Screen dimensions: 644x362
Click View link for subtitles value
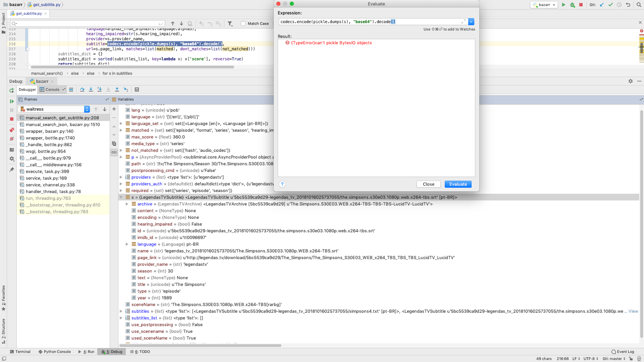click(633, 311)
